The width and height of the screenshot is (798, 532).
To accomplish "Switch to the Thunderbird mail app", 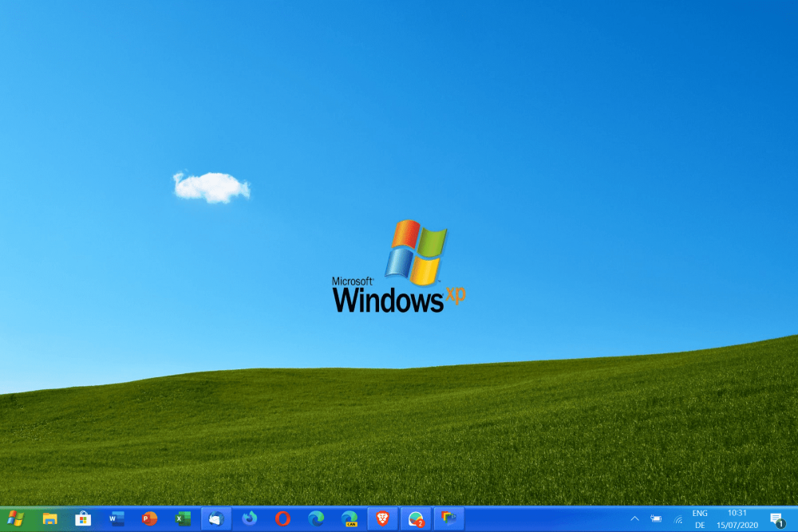I will click(x=215, y=518).
